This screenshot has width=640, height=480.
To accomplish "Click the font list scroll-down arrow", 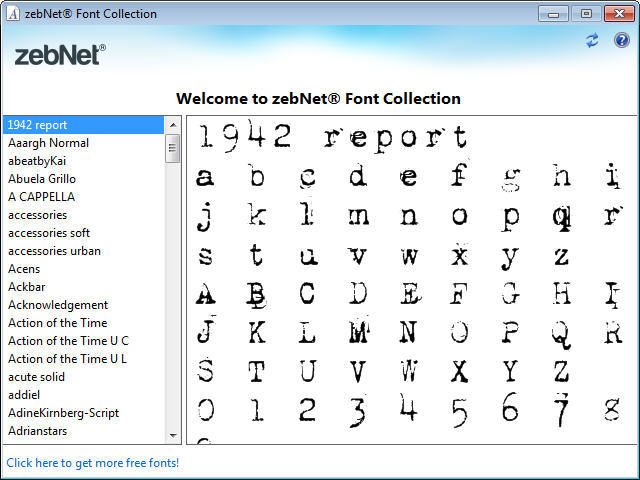I will 173,436.
